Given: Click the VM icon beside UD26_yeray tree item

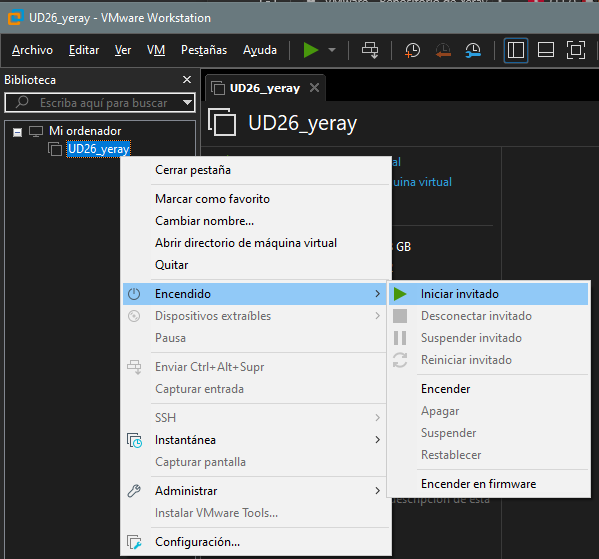Looking at the screenshot, I should point(55,149).
